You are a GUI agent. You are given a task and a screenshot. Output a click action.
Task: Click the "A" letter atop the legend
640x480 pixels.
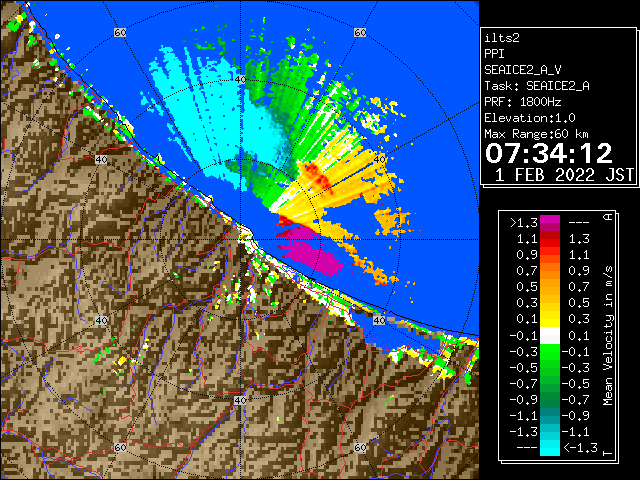608,217
